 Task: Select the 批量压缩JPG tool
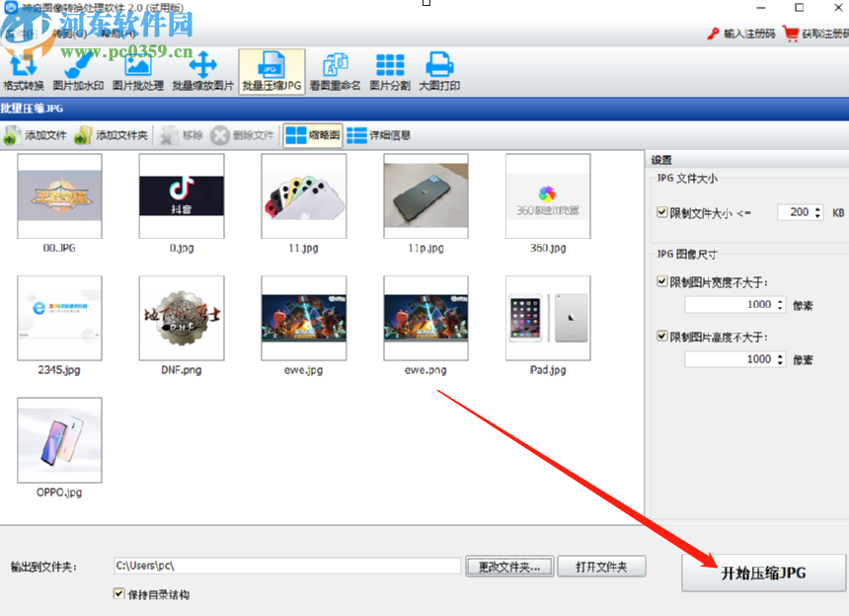point(271,71)
